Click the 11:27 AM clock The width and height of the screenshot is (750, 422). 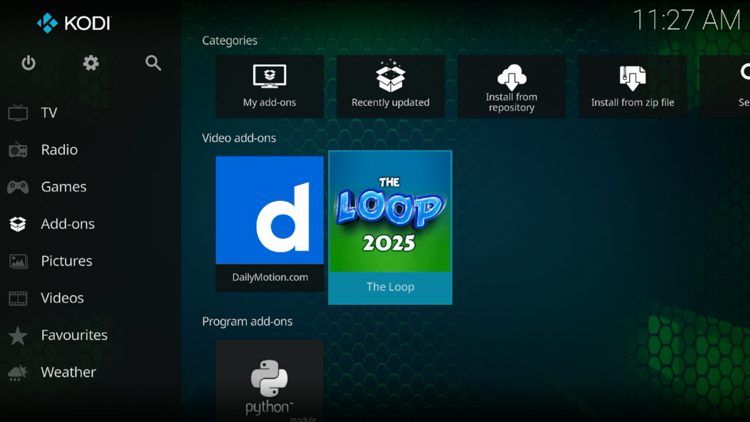pos(687,20)
